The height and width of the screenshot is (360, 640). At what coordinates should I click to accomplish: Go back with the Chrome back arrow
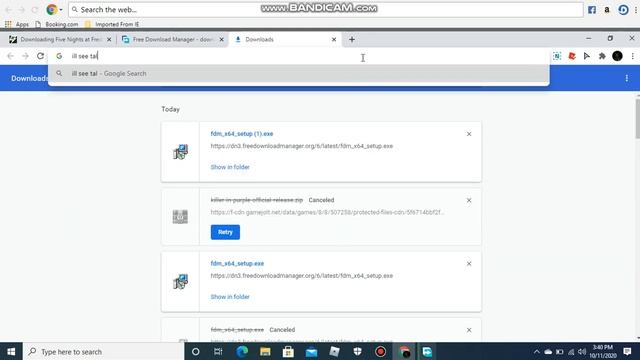pyautogui.click(x=11, y=56)
